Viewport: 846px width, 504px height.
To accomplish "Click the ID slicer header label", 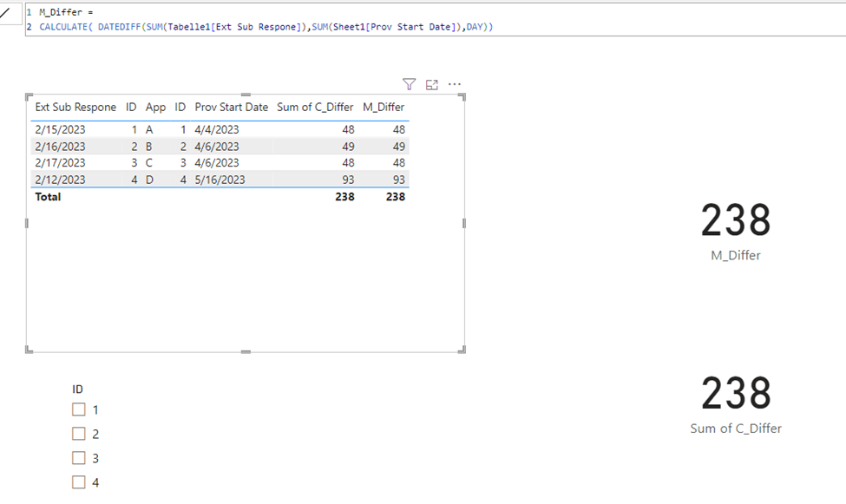I will coord(78,389).
